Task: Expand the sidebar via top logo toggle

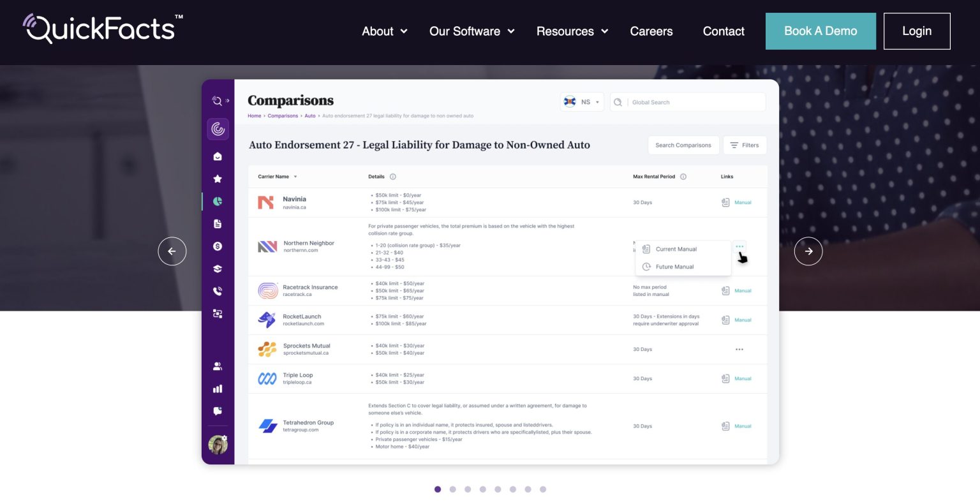Action: coord(220,101)
